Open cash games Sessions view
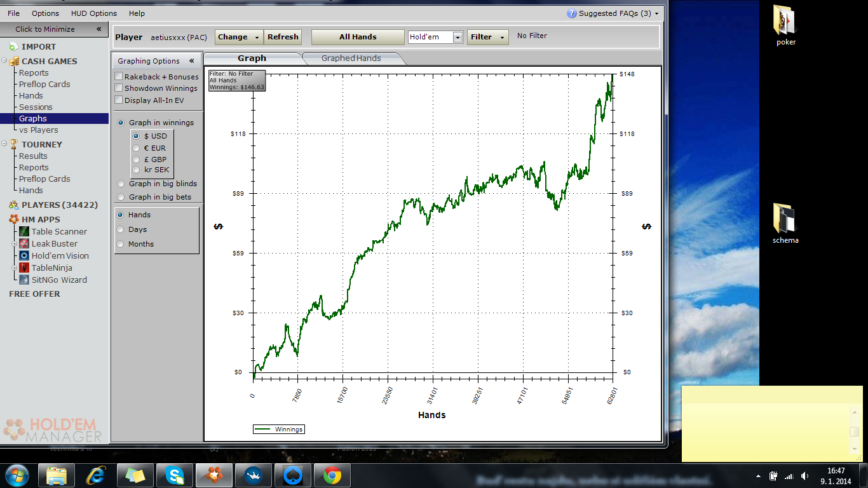This screenshot has width=868, height=488. tap(36, 107)
